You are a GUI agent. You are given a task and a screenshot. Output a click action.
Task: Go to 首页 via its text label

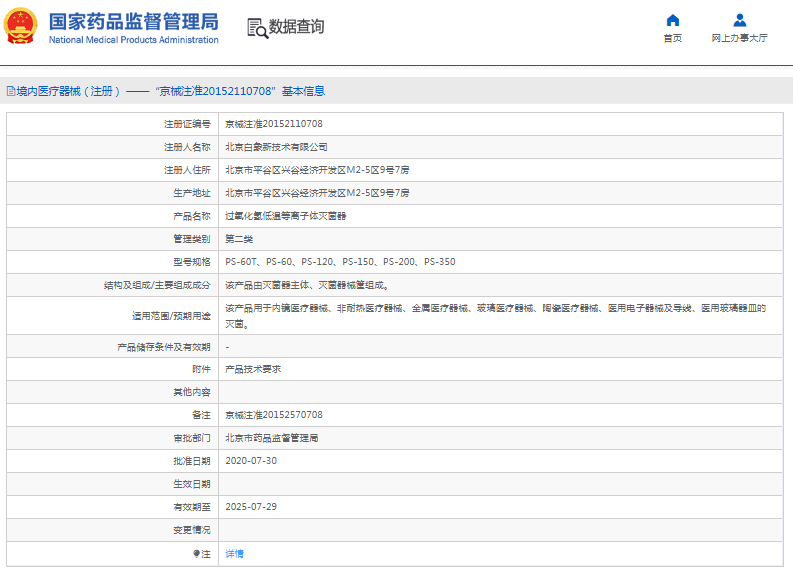pos(672,38)
